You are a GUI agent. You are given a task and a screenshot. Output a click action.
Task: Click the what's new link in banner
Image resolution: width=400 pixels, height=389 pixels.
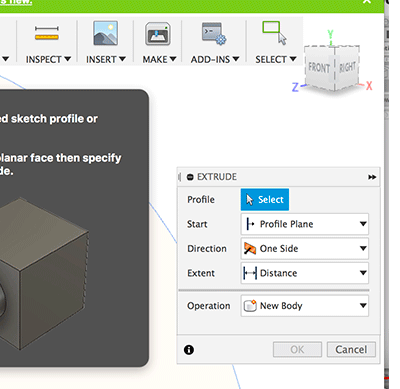16,2
